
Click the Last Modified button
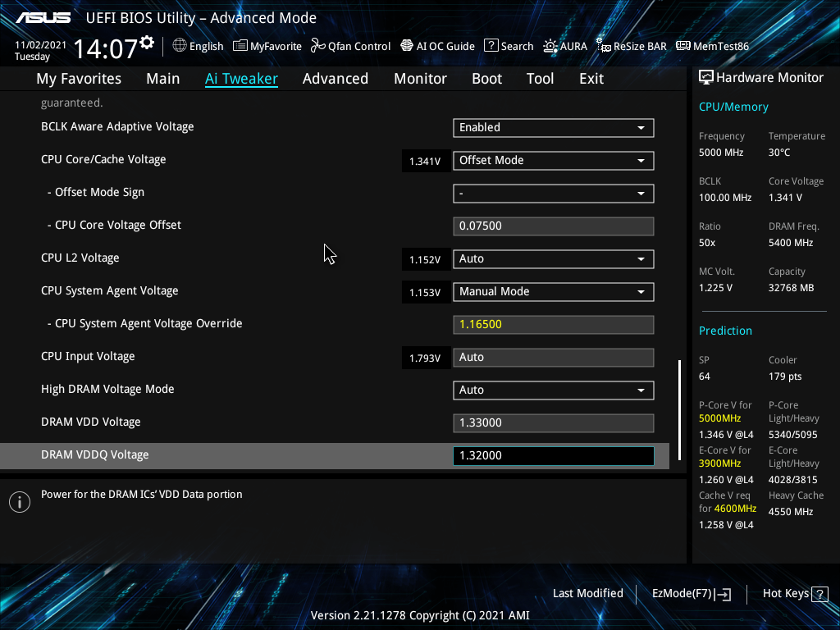[587, 594]
